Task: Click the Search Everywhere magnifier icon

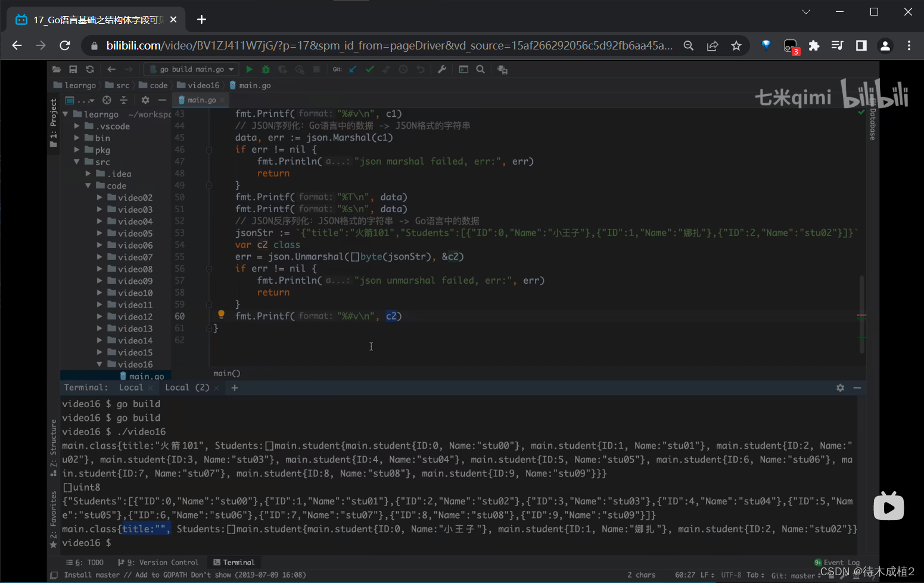Action: click(x=480, y=70)
